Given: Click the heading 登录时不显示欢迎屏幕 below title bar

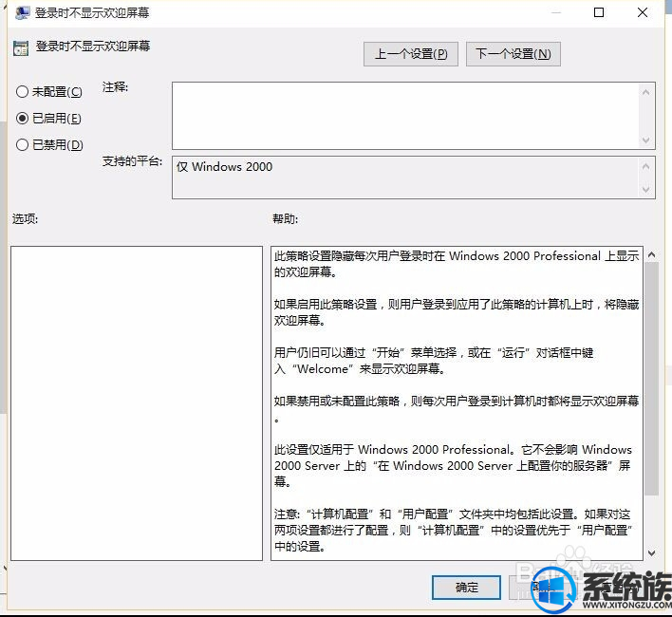Looking at the screenshot, I should 93,47.
